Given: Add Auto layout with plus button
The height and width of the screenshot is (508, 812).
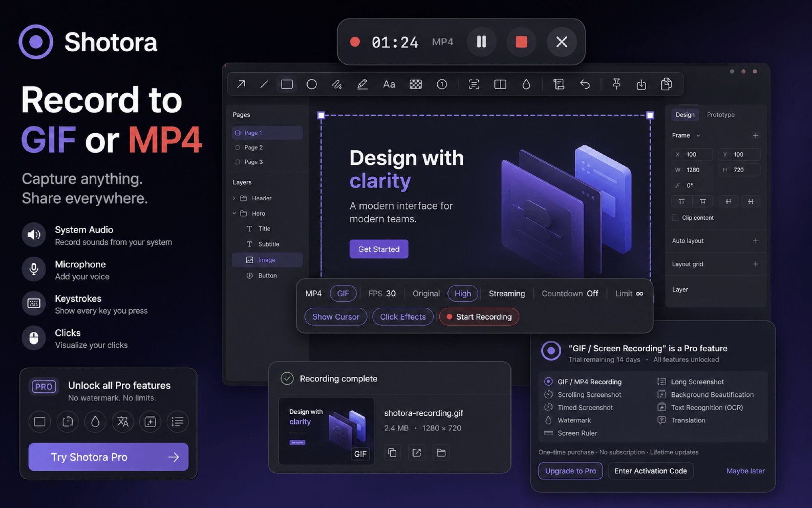Looking at the screenshot, I should pyautogui.click(x=755, y=241).
